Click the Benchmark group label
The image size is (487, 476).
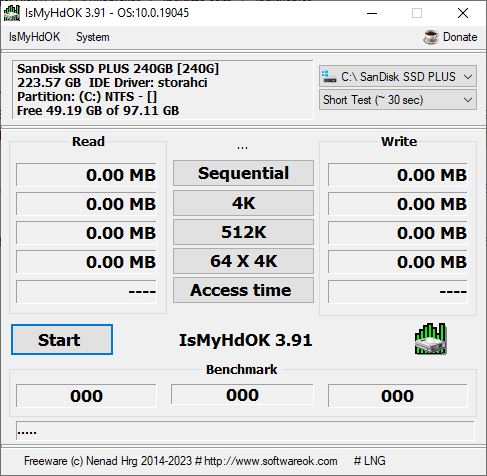pyautogui.click(x=242, y=369)
